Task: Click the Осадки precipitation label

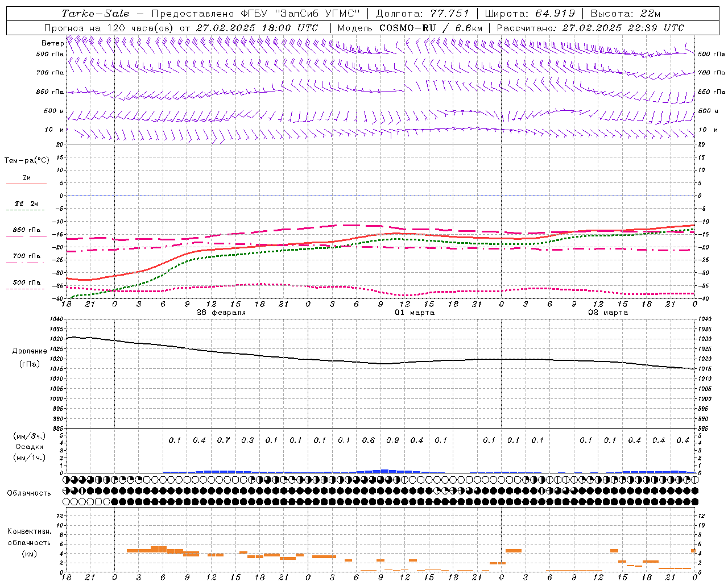Action: tap(30, 447)
